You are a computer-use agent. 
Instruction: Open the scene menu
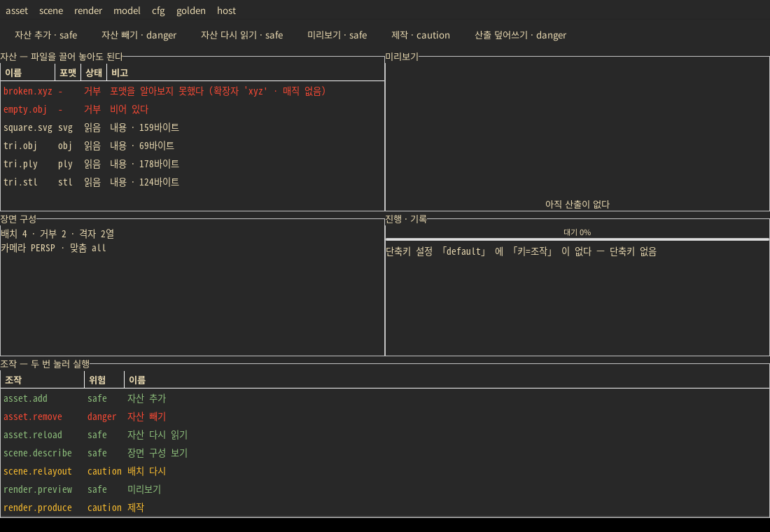coord(51,10)
